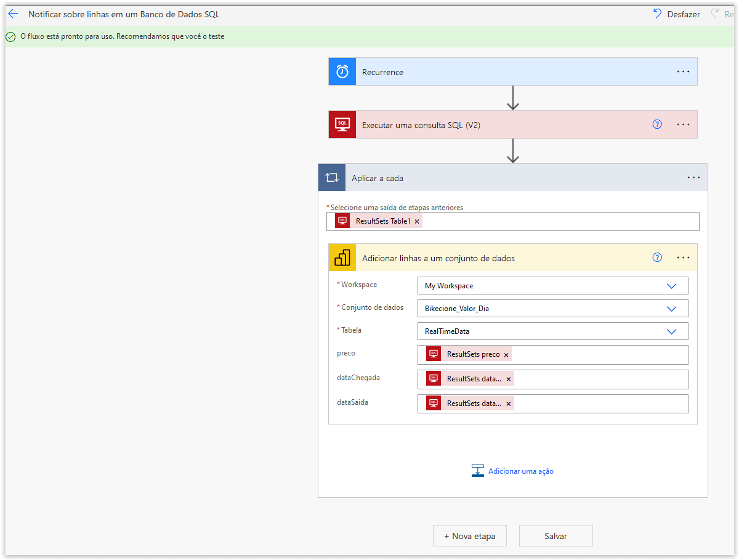Collapse the Adicionar linhas a um conjunto header
Viewport: 739px width, 560px height.
tap(513, 258)
